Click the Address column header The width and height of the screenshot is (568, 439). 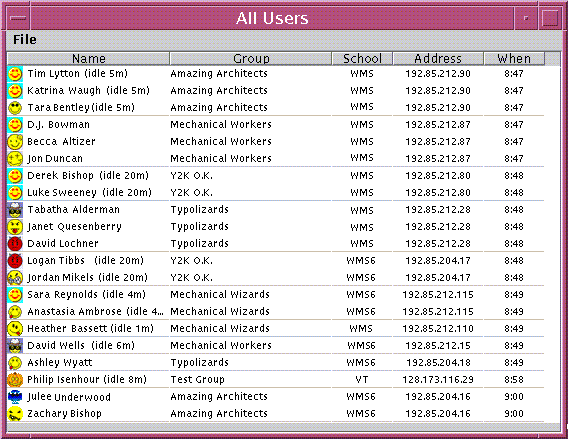tap(438, 59)
